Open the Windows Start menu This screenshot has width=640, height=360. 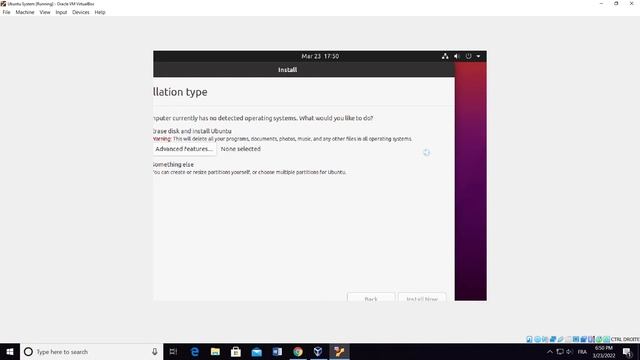[x=10, y=351]
